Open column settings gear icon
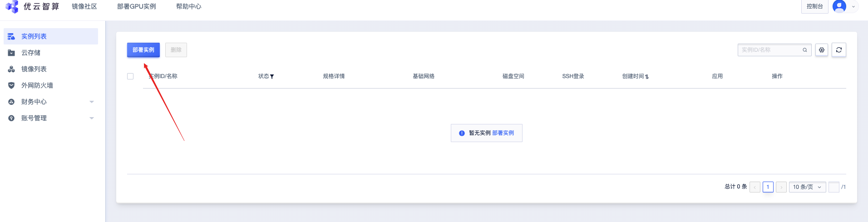The width and height of the screenshot is (868, 222). [x=822, y=50]
